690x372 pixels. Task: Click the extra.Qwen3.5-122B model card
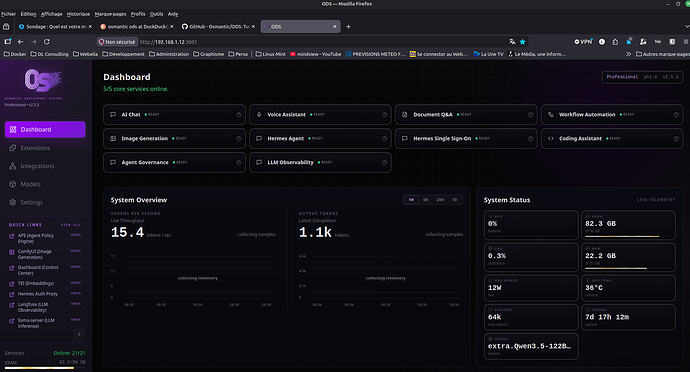click(x=531, y=346)
